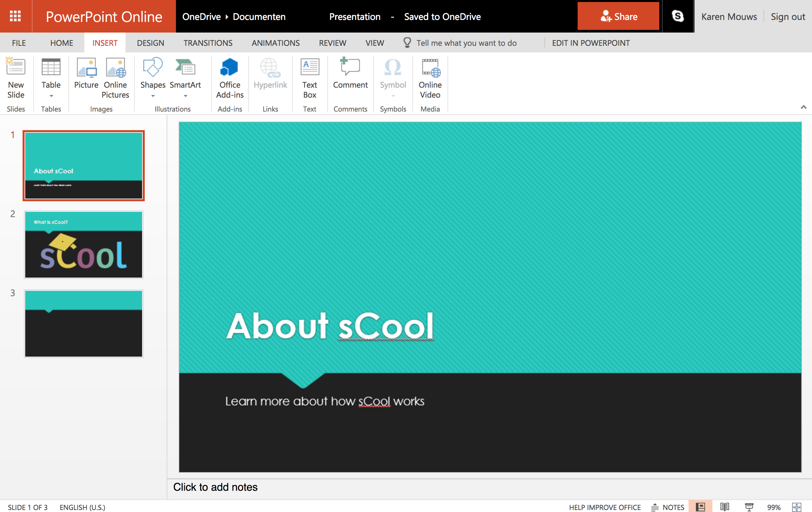
Task: Click the Symbol omega icon
Action: (x=393, y=67)
